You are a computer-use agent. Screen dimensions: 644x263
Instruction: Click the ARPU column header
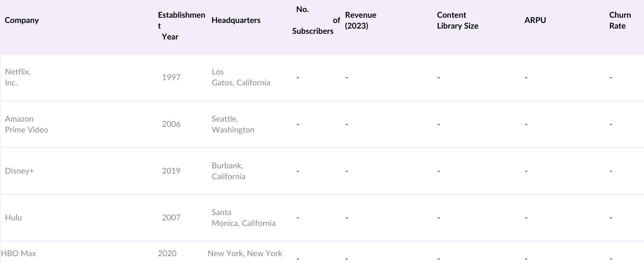point(535,20)
